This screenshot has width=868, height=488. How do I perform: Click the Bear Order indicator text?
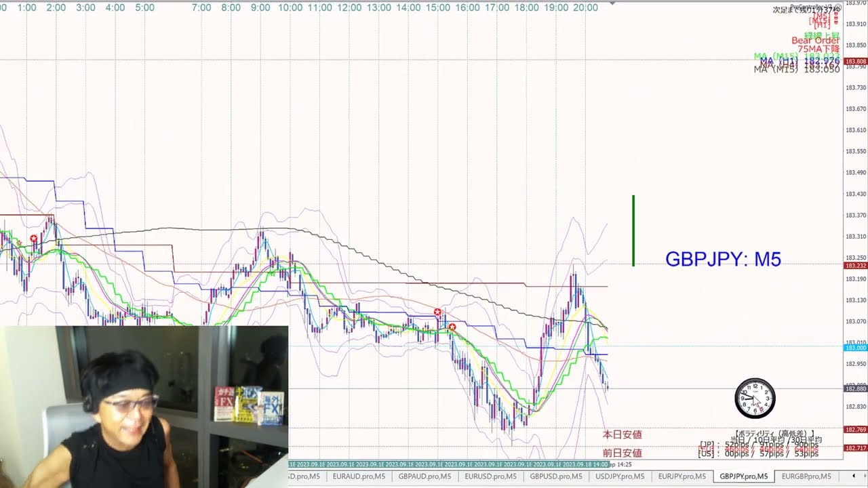point(815,41)
